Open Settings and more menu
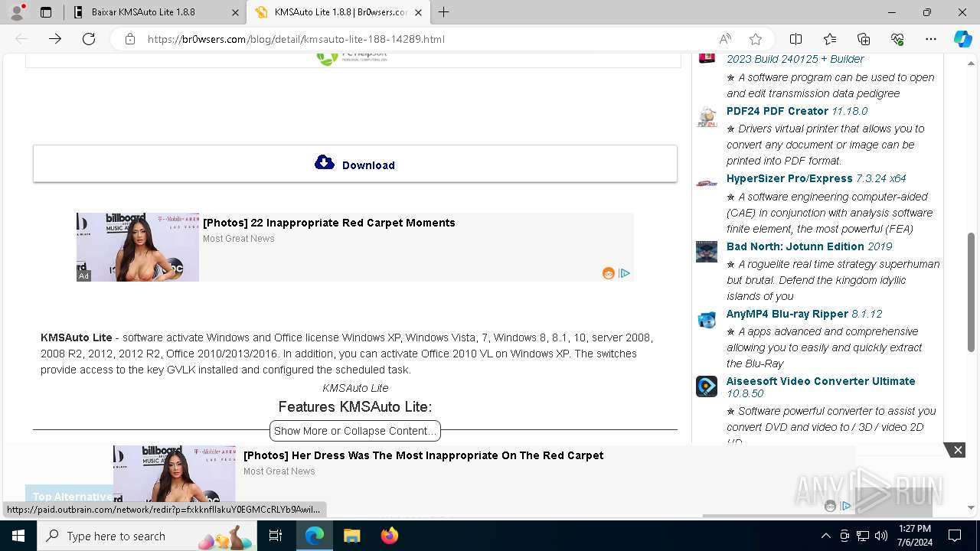This screenshot has height=551, width=980. [931, 39]
